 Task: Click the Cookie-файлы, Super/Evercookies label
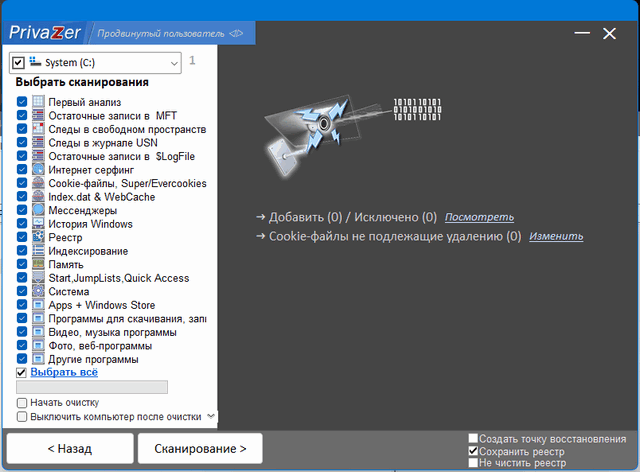click(x=127, y=183)
